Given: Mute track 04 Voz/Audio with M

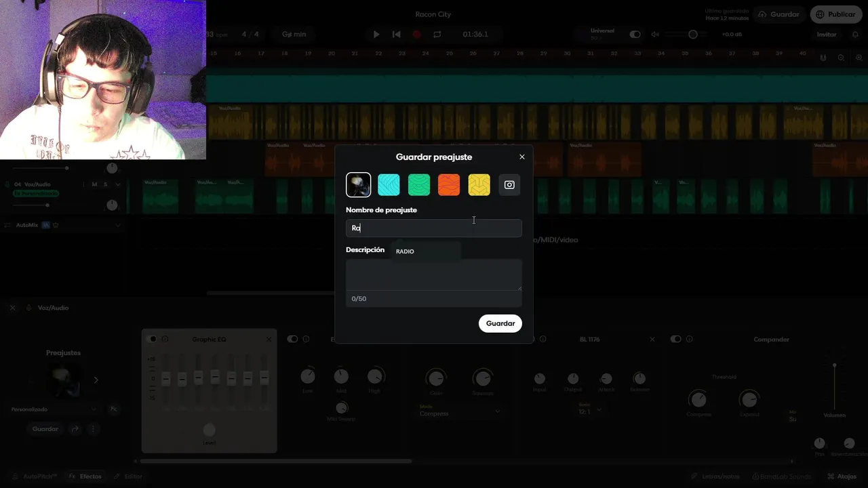Looking at the screenshot, I should pos(95,184).
